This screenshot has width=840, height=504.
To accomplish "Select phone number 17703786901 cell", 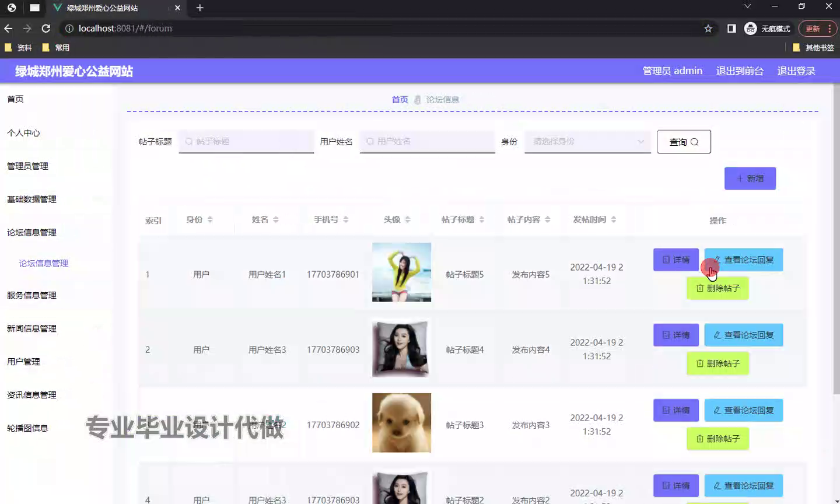I will [333, 274].
